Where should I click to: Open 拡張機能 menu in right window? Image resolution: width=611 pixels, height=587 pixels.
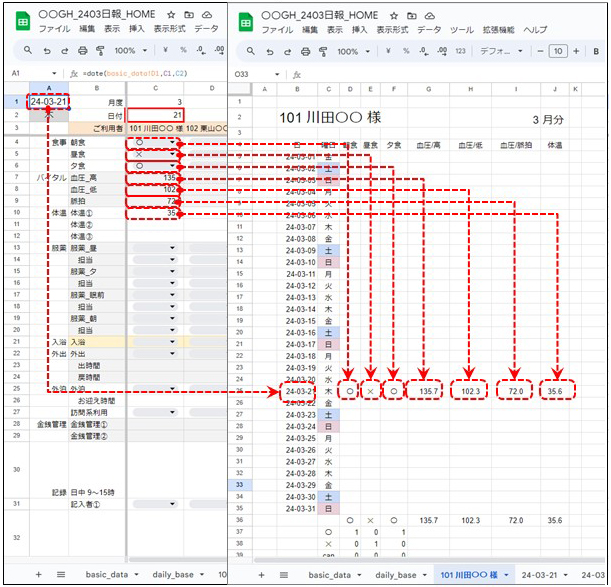[498, 30]
